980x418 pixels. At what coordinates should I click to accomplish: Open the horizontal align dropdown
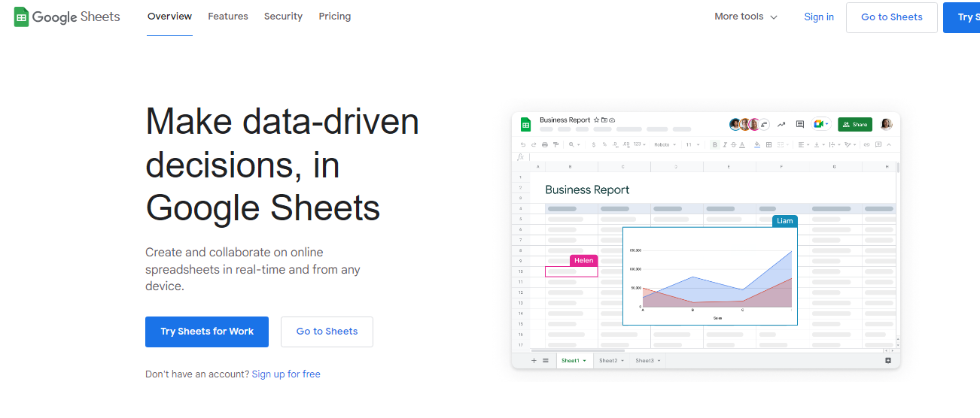(804, 144)
